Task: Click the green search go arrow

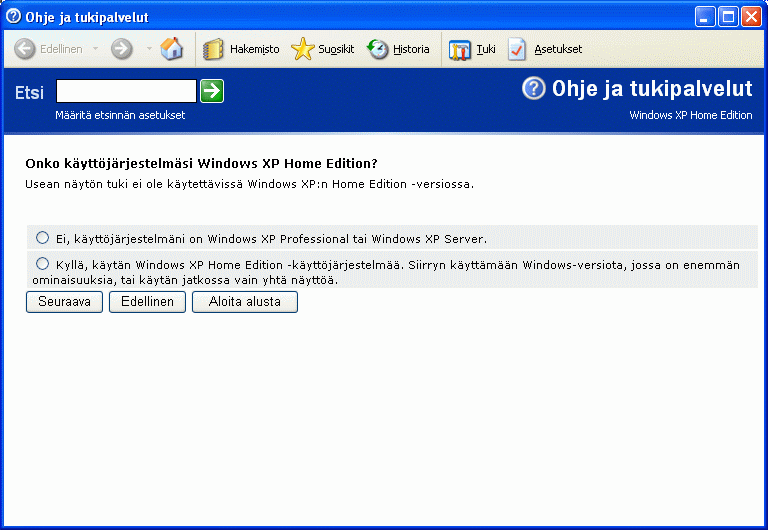Action: [212, 91]
